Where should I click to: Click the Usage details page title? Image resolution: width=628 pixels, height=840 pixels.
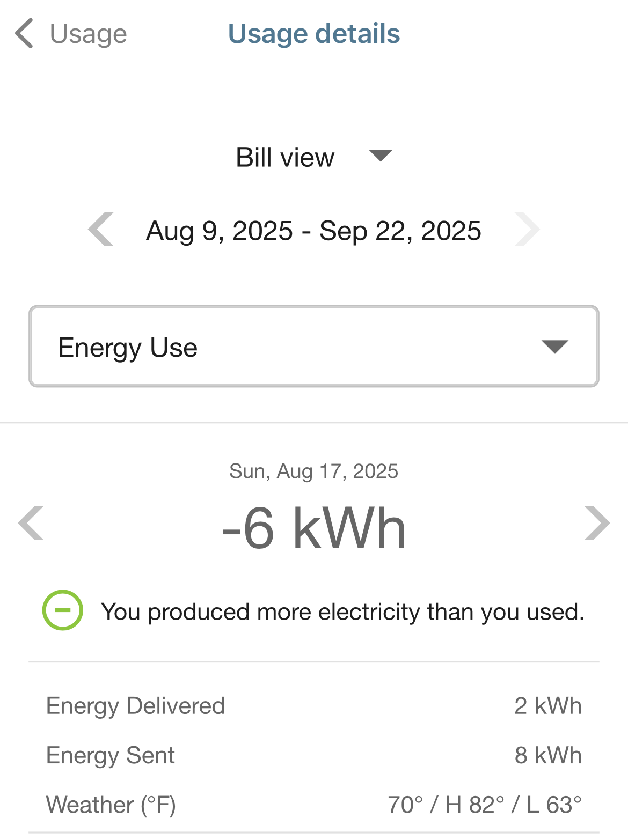[x=314, y=33]
